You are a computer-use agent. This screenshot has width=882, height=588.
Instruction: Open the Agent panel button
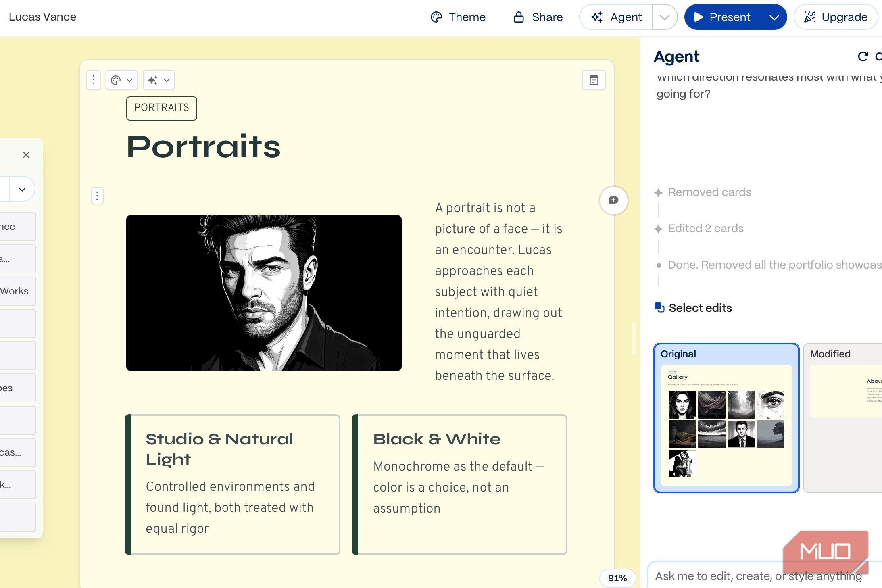616,17
